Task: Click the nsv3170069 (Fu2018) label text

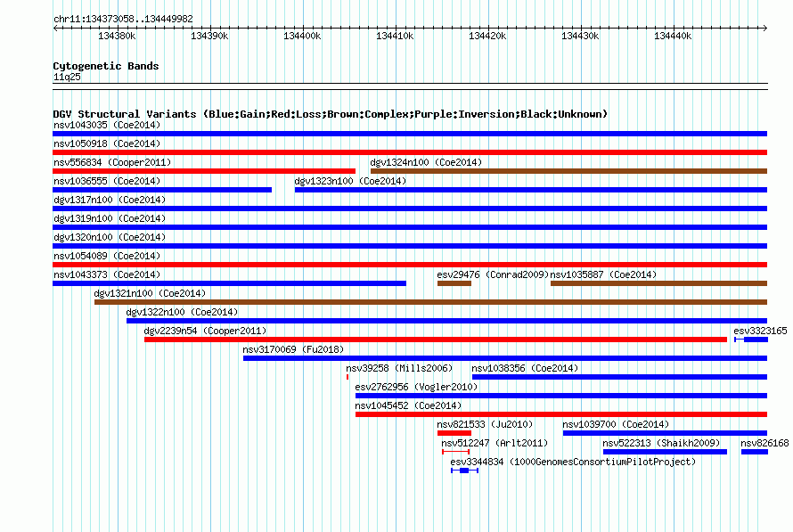Action: (293, 349)
